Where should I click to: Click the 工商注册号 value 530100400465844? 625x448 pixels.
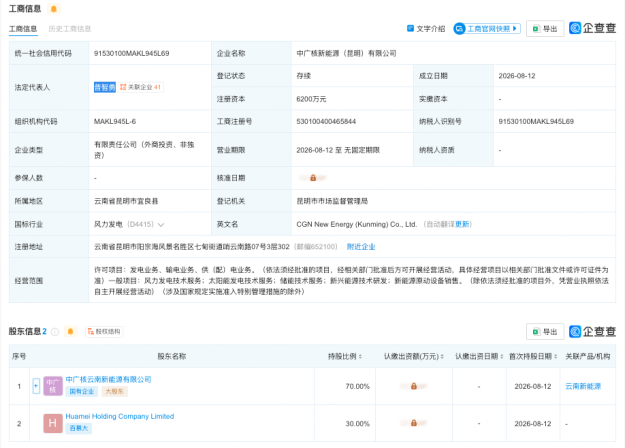[326, 122]
